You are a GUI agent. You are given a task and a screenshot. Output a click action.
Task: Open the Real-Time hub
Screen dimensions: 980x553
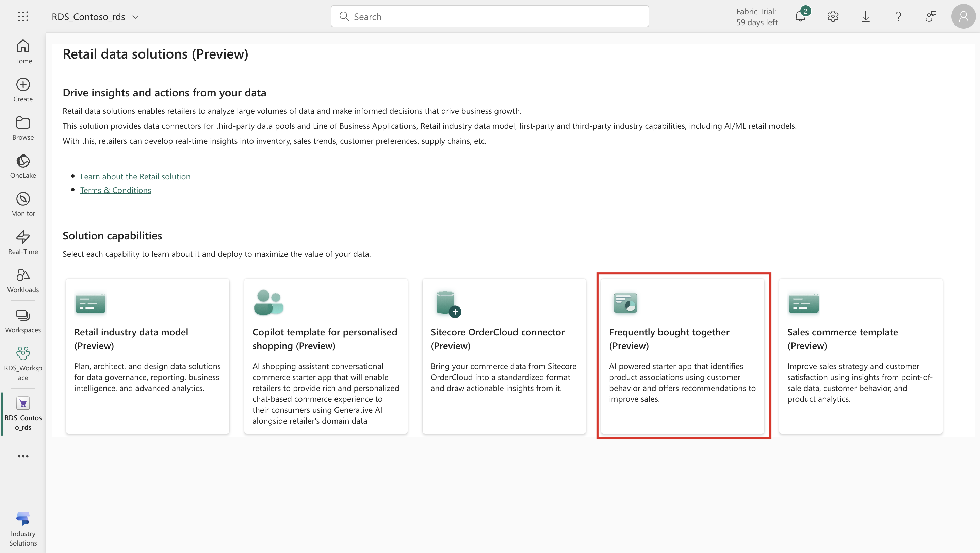(x=23, y=242)
